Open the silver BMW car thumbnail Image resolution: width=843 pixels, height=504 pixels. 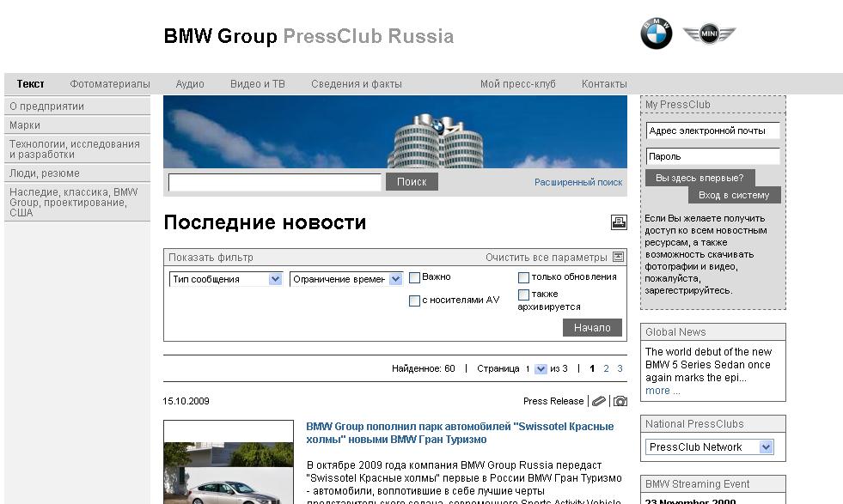[x=229, y=463]
